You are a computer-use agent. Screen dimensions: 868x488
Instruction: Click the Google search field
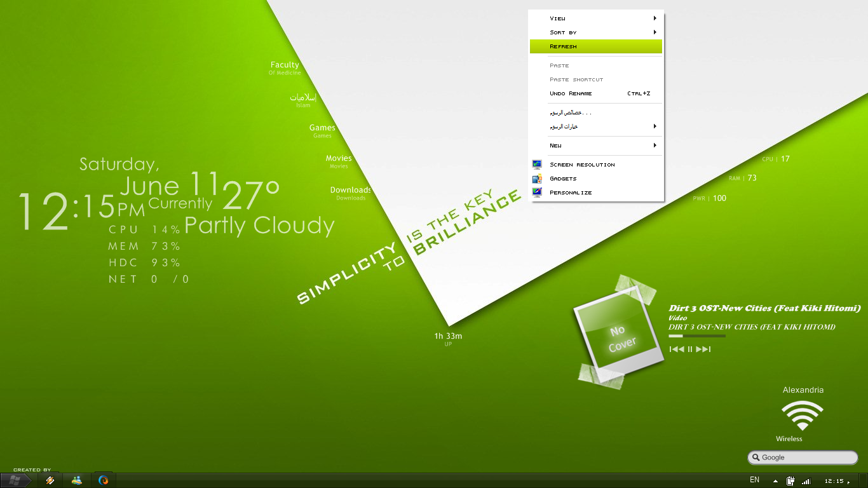803,457
